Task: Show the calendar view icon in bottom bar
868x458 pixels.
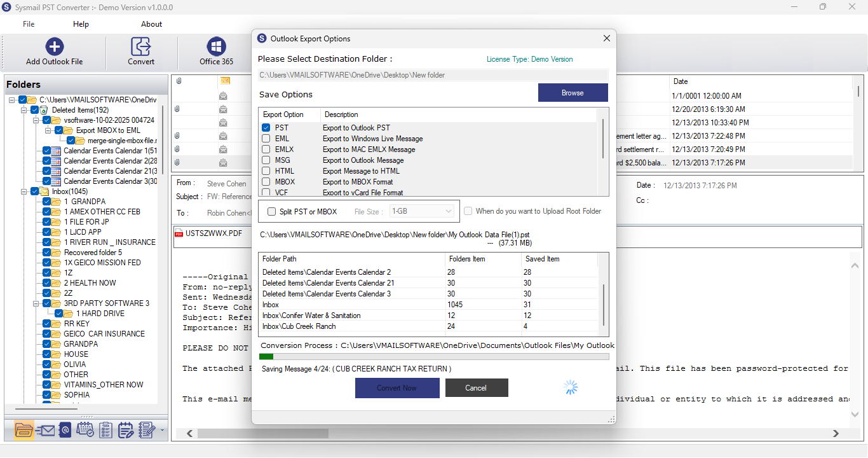Action: [x=85, y=431]
